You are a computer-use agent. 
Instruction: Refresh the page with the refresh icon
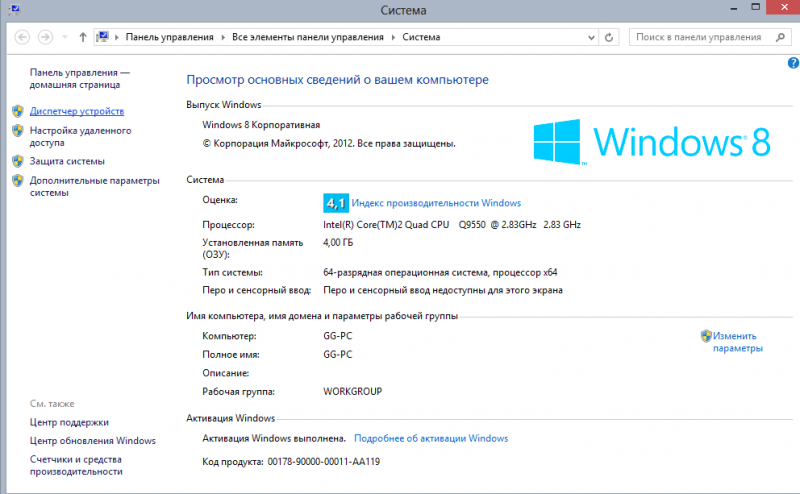tap(609, 37)
